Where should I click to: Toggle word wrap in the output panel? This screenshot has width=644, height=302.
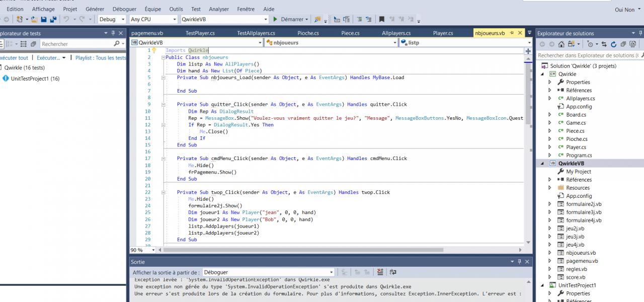point(392,272)
